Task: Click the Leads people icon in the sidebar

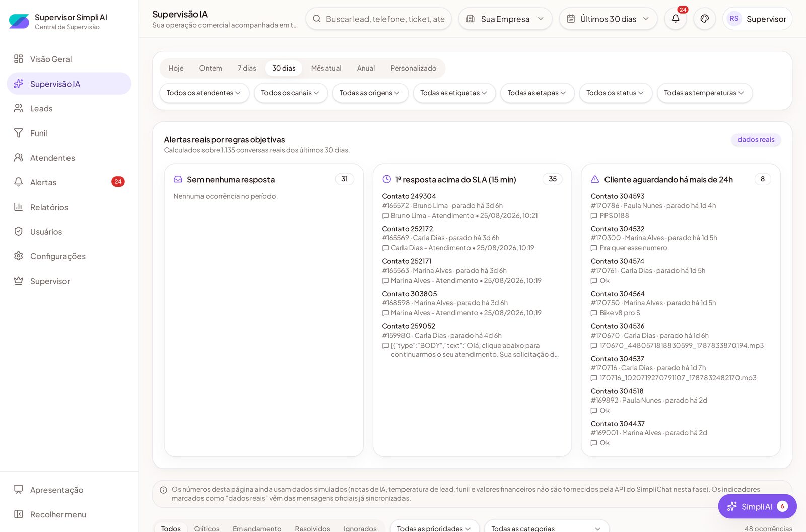Action: pos(19,108)
